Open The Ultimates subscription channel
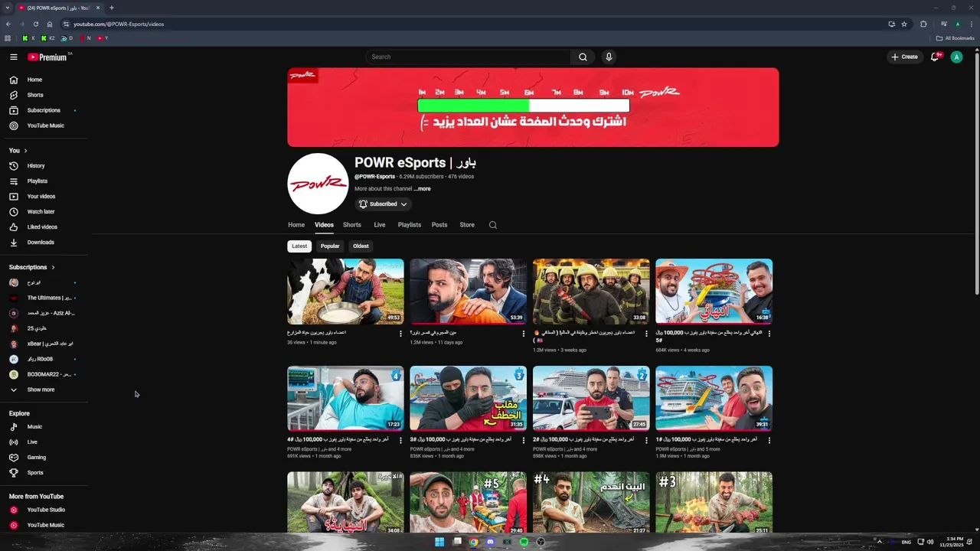 (x=44, y=298)
